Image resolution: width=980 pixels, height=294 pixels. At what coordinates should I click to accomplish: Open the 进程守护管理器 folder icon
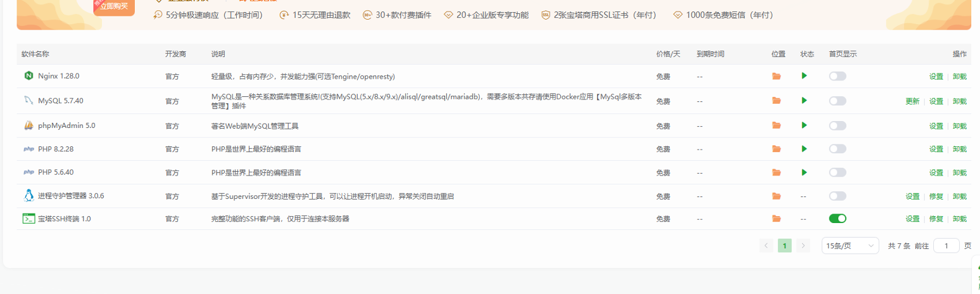tap(776, 196)
